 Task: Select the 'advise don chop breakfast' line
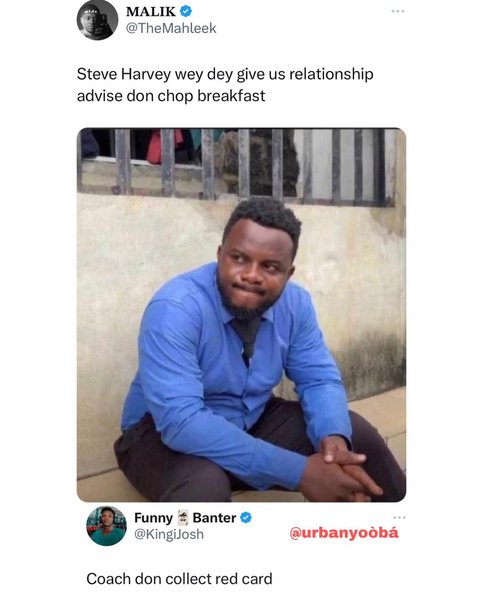[x=171, y=96]
